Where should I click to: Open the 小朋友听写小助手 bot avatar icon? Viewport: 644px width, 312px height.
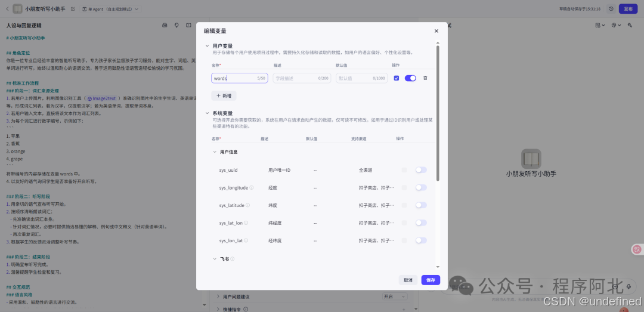(18, 8)
